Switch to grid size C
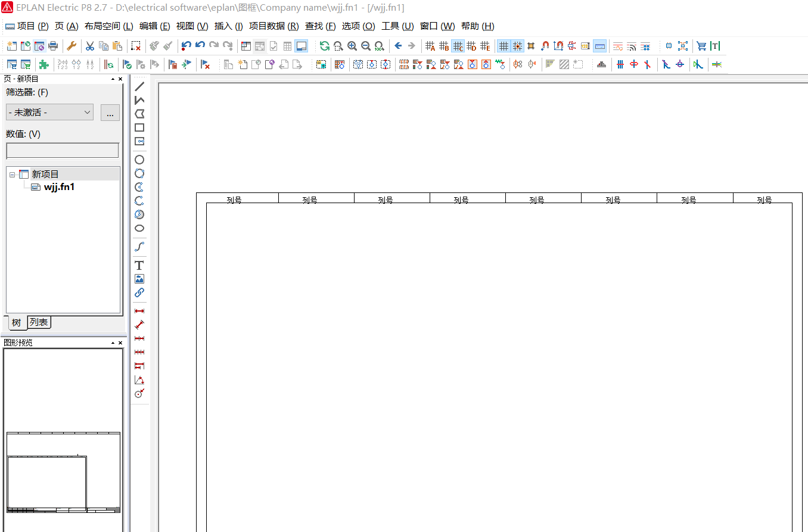808x532 pixels. (x=458, y=46)
